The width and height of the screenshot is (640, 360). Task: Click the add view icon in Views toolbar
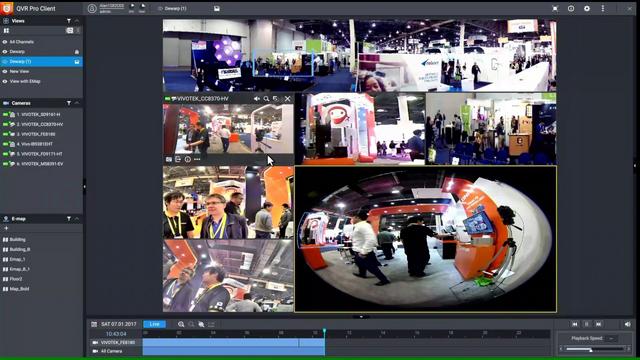[x=70, y=31]
